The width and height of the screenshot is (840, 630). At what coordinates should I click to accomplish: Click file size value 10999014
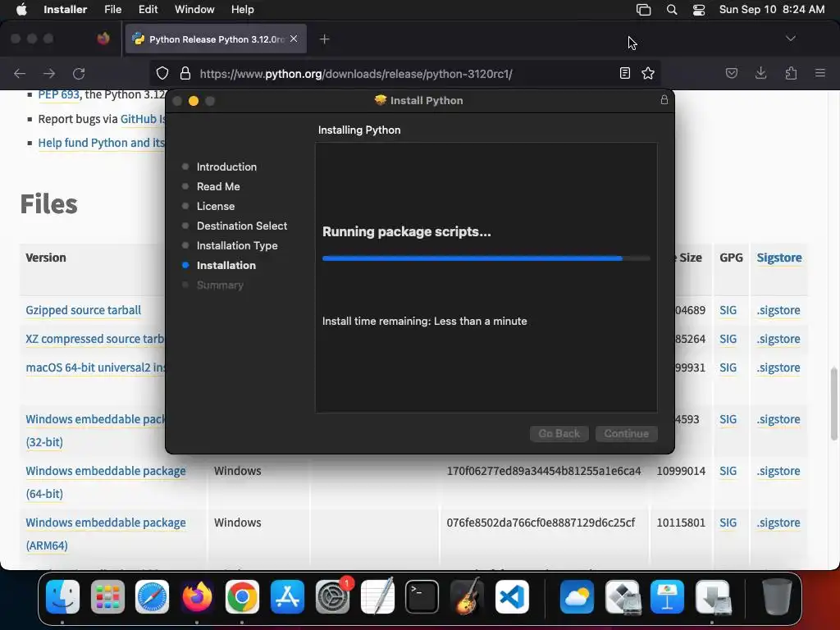(681, 471)
